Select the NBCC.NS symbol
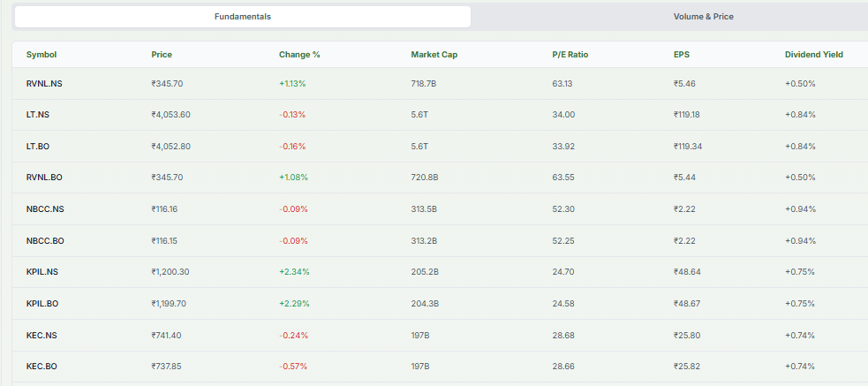 pyautogui.click(x=45, y=209)
